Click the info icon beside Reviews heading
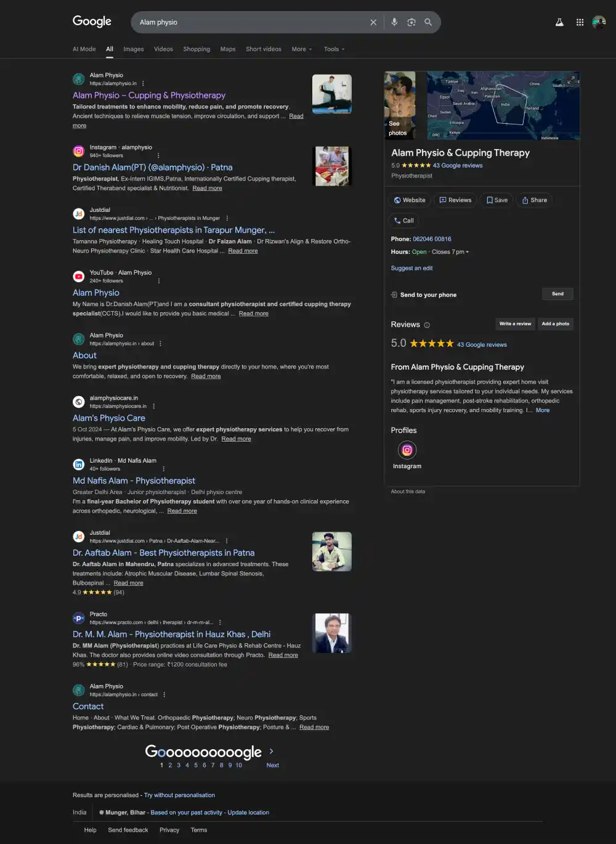Screen dimensions: 616x844 point(427,325)
